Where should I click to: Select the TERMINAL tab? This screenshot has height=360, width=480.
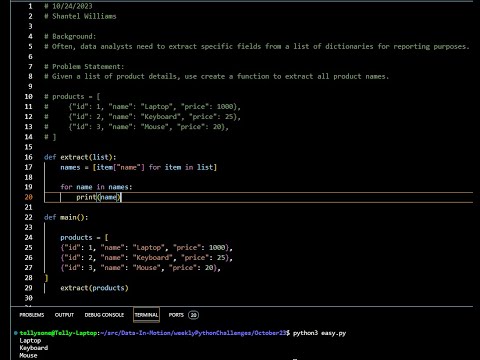146,315
